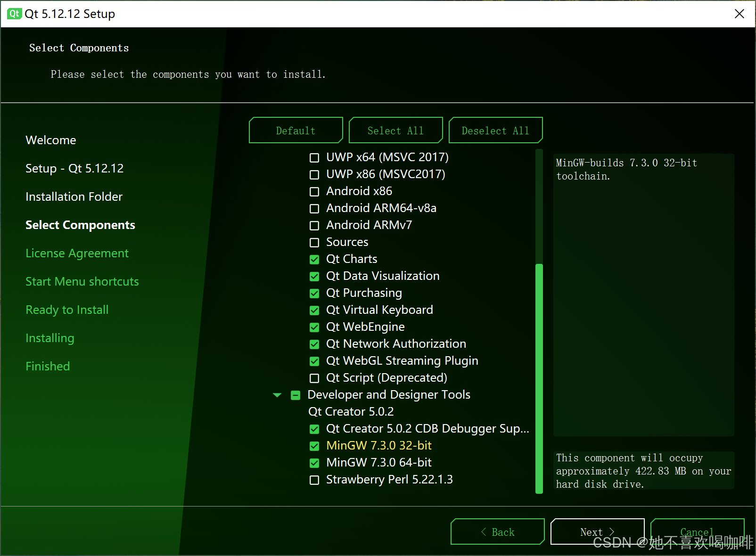Image resolution: width=756 pixels, height=556 pixels.
Task: Click the MinGW-builds toolchain description text
Action: tap(626, 170)
